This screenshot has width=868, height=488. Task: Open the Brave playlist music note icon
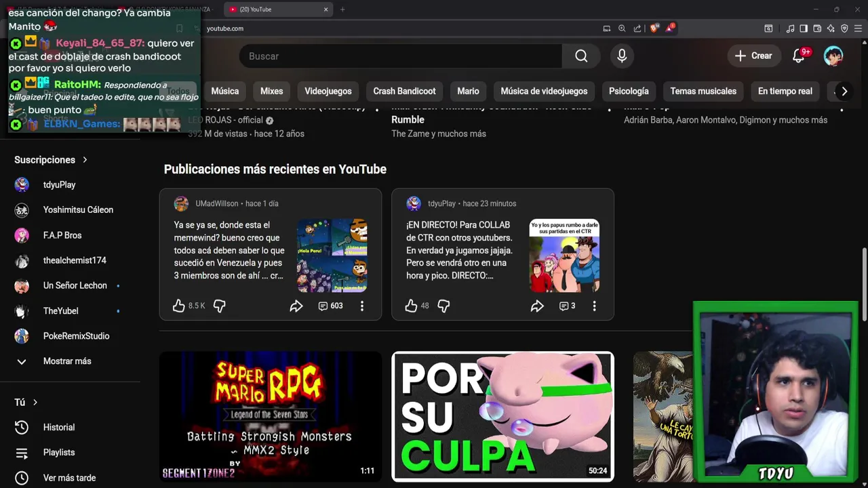tap(790, 28)
